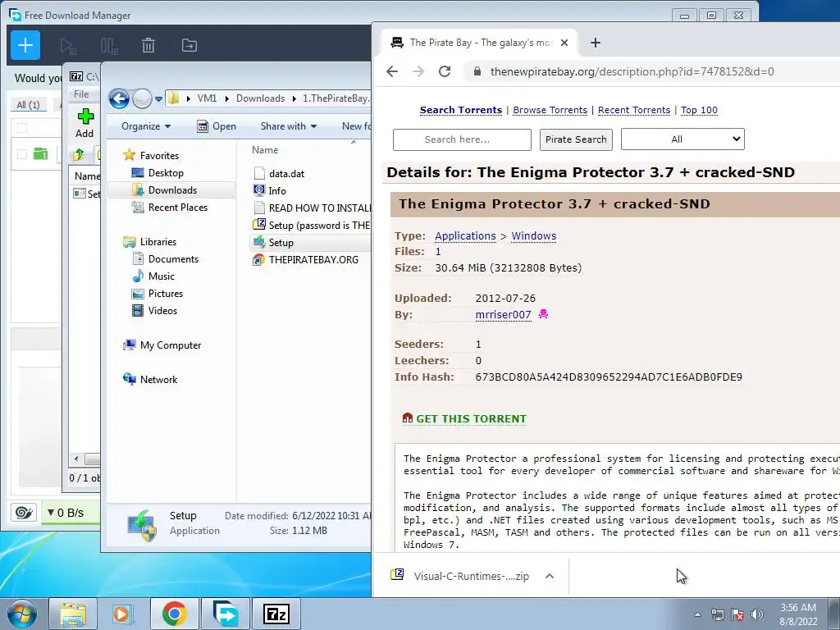840x630 pixels.
Task: Select the All (1) tab in FDM
Action: [29, 105]
